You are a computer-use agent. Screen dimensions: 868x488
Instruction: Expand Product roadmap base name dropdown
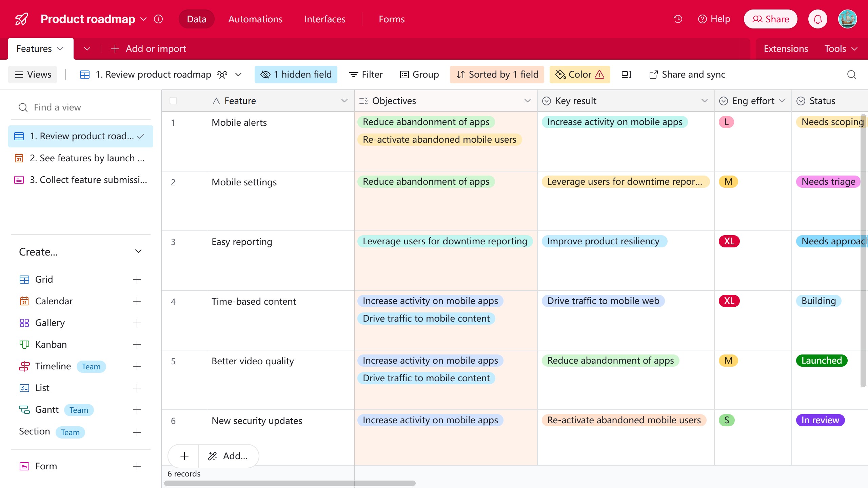point(143,19)
